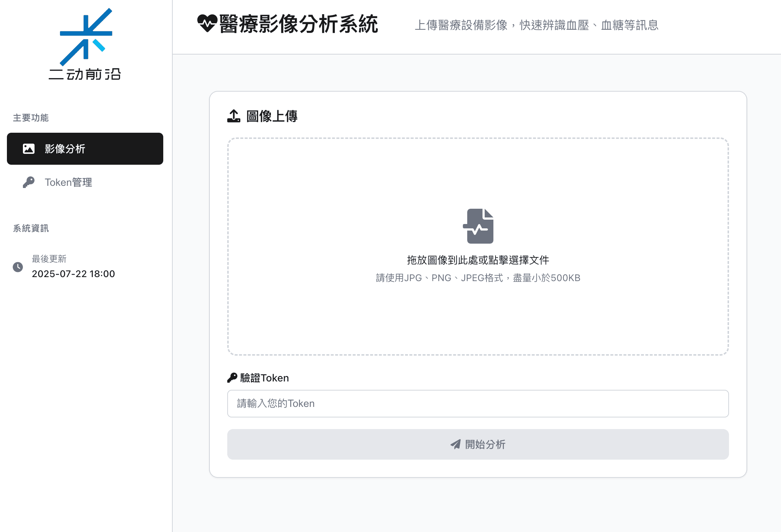Click the clock icon beside 最後更新
The width and height of the screenshot is (781, 532).
18,267
